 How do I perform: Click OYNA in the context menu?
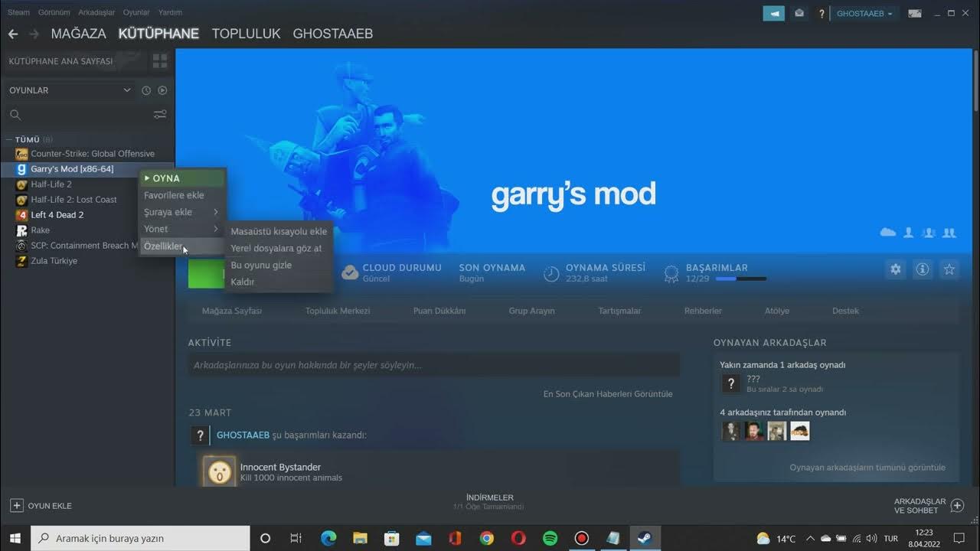tap(182, 178)
